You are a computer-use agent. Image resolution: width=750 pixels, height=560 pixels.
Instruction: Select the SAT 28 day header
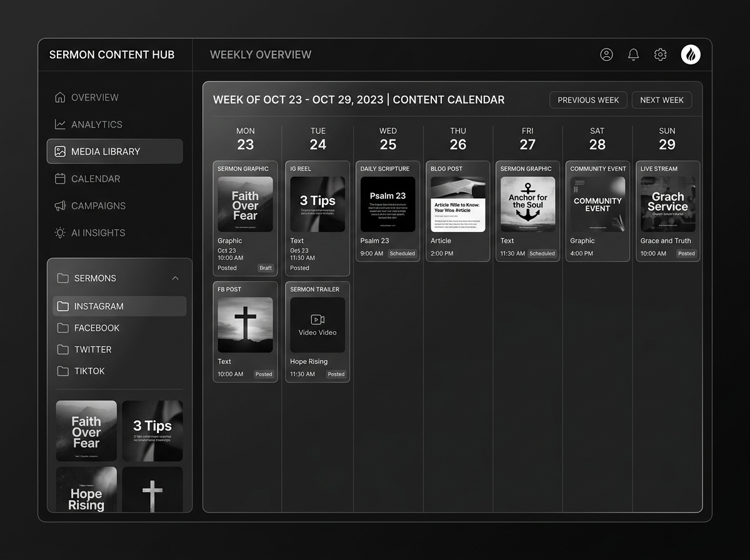(x=597, y=139)
